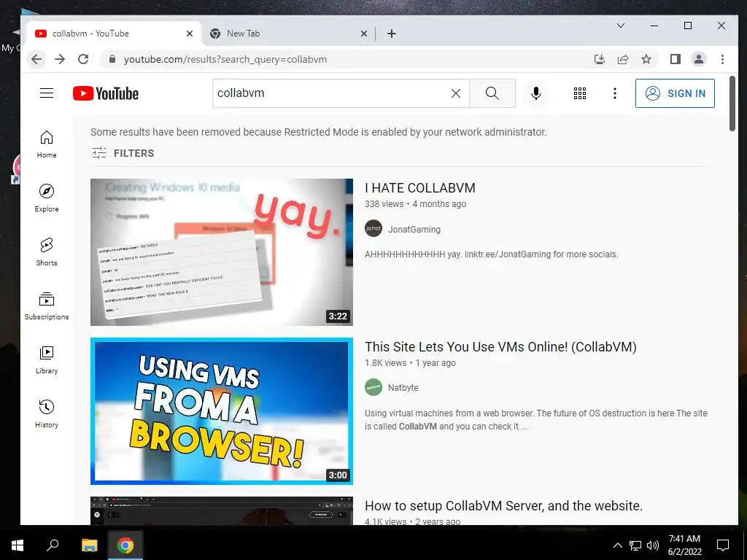The image size is (747, 560).
Task: Reload the page
Action: [x=83, y=60]
